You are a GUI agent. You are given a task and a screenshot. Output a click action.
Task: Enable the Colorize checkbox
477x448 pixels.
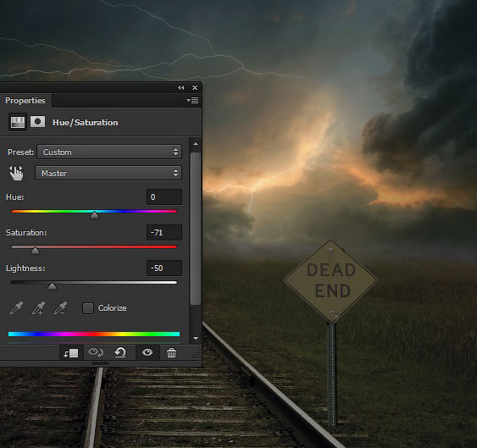coord(88,308)
